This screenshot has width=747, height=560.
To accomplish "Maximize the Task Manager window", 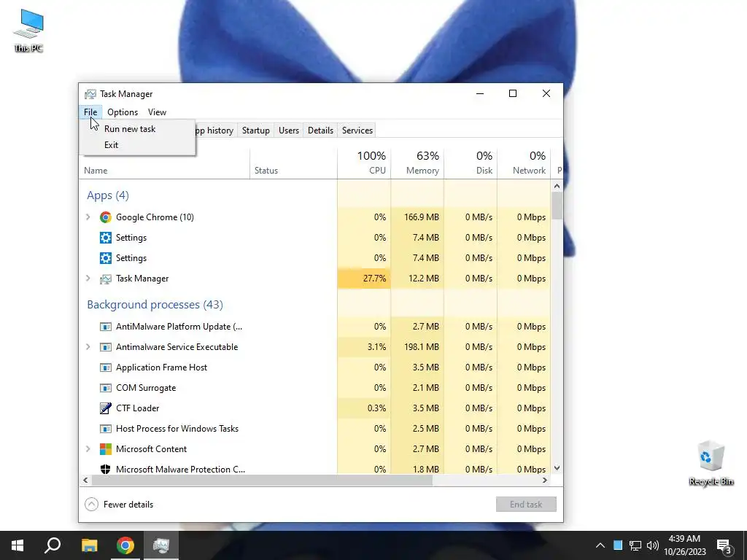I will [513, 94].
